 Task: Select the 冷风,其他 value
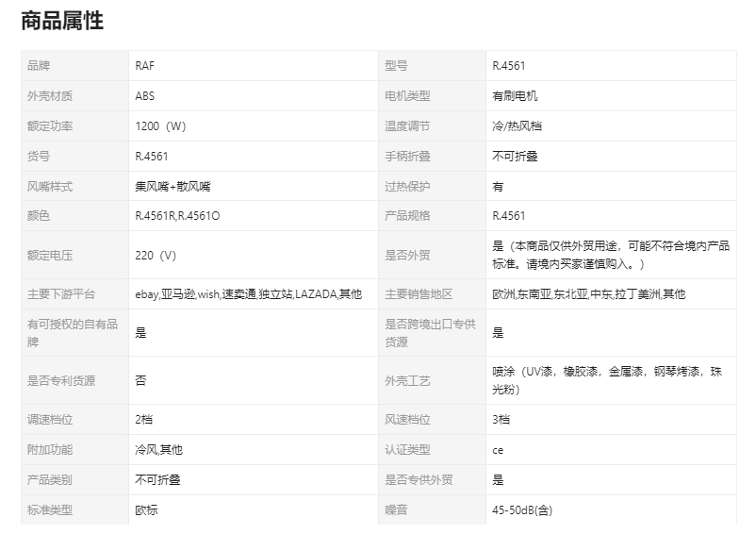(158, 450)
